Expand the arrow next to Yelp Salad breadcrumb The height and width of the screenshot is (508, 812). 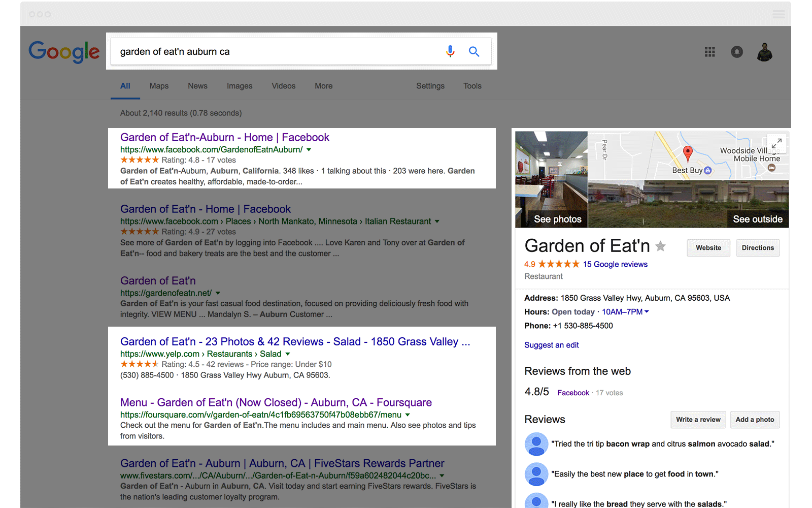pyautogui.click(x=288, y=354)
